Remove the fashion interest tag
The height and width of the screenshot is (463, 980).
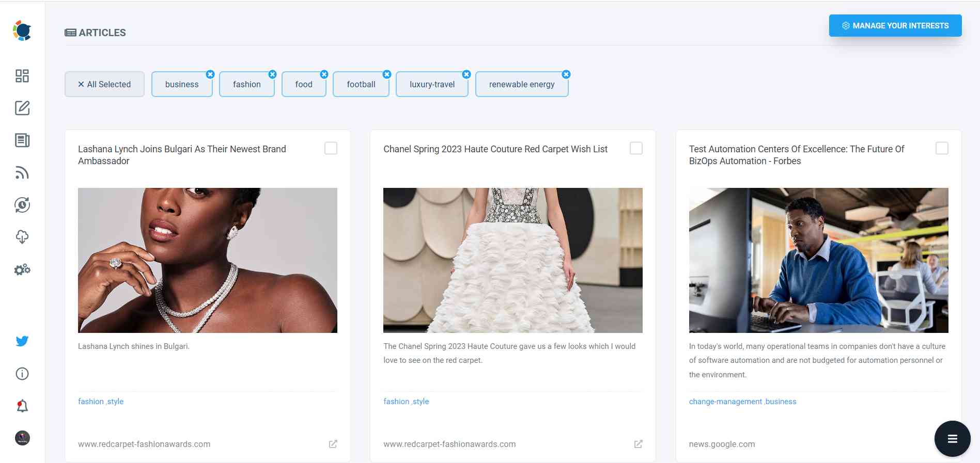[272, 74]
